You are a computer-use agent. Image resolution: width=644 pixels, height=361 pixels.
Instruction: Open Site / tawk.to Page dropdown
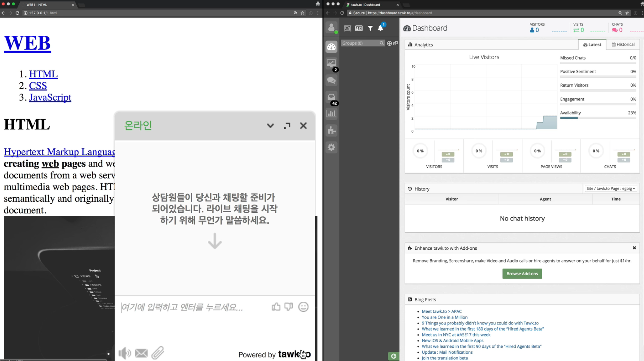(610, 188)
